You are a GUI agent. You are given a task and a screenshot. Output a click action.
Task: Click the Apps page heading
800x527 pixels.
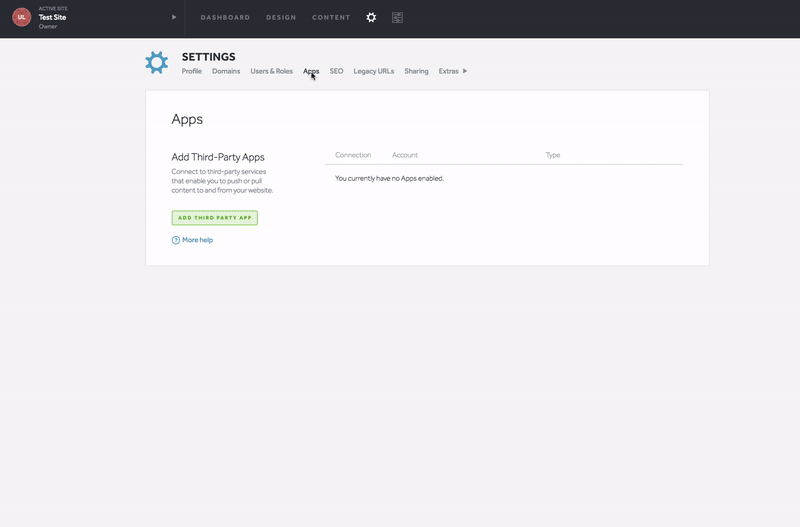(x=187, y=119)
